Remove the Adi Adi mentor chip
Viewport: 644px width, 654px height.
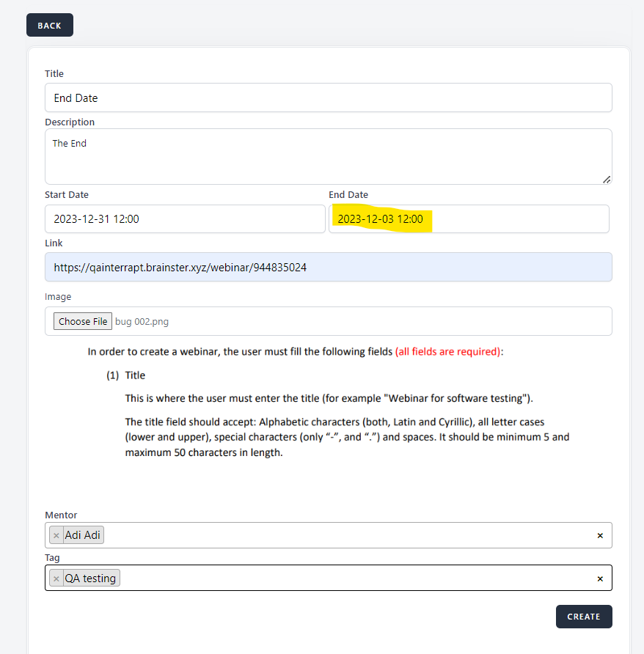pyautogui.click(x=56, y=535)
